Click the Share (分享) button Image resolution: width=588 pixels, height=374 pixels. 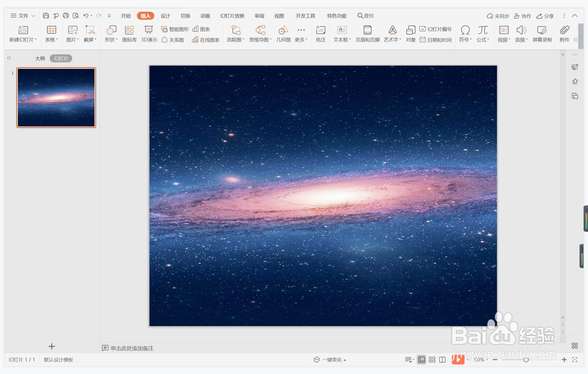[545, 16]
